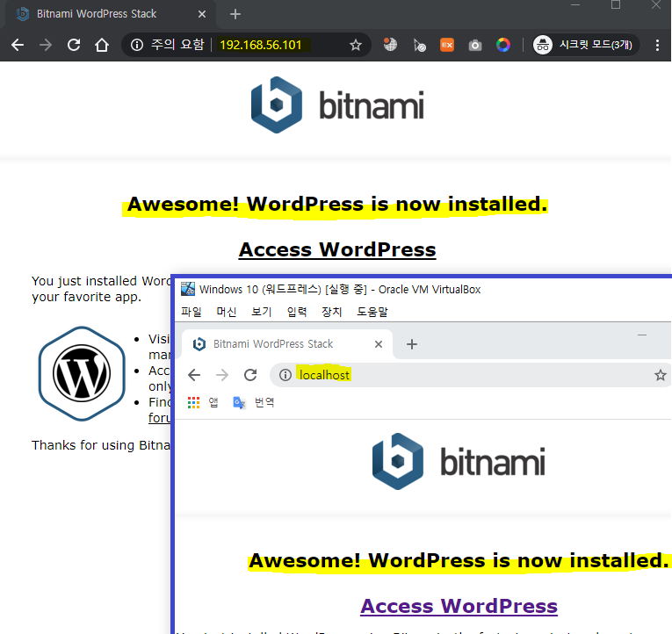Click the bitnami logo in the VM page
The width and height of the screenshot is (672, 634).
[x=459, y=461]
